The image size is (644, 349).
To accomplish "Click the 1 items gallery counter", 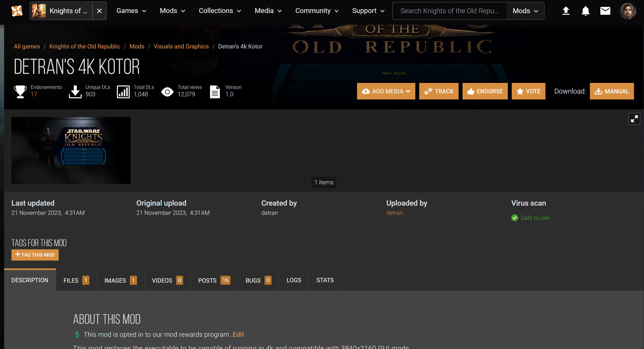I will coord(324,182).
